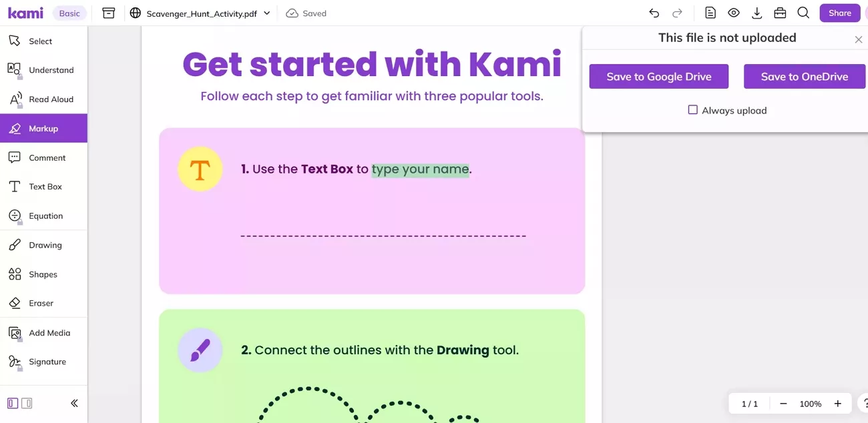
Task: Click the search magnifier icon
Action: (803, 13)
